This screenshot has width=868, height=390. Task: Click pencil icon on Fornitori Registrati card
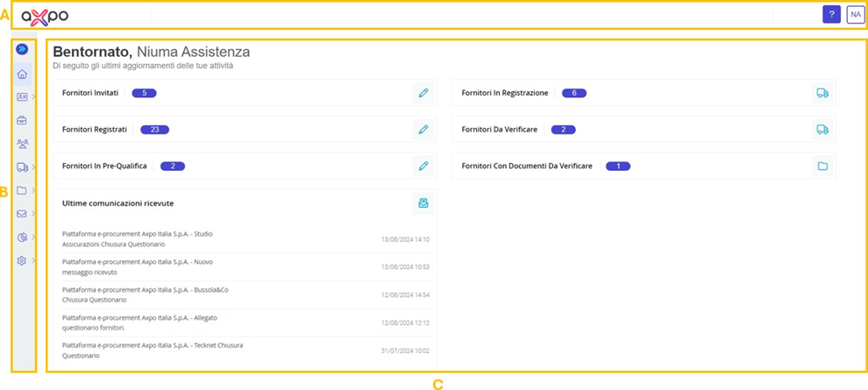point(423,130)
